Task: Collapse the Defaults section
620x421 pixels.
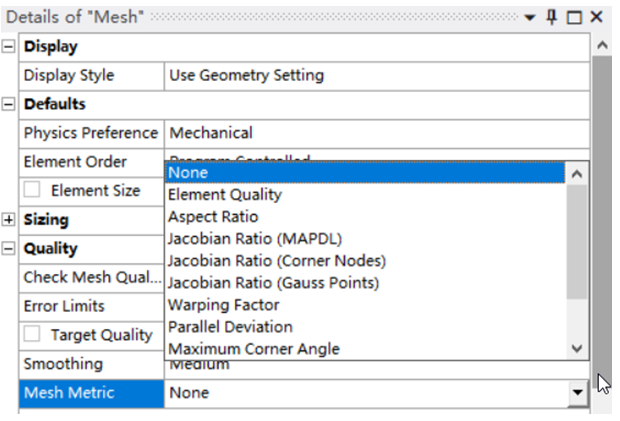Action: point(10,104)
